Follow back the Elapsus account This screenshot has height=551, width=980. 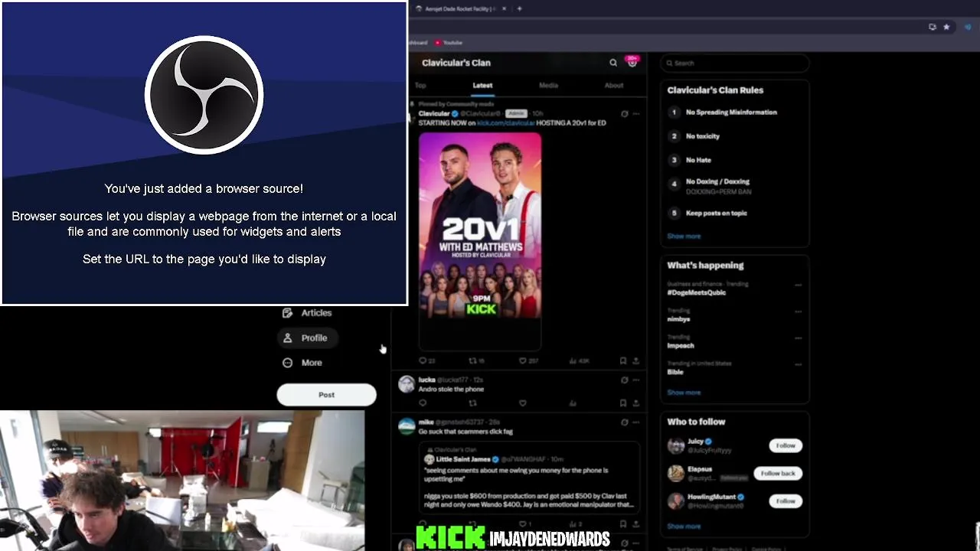click(778, 473)
